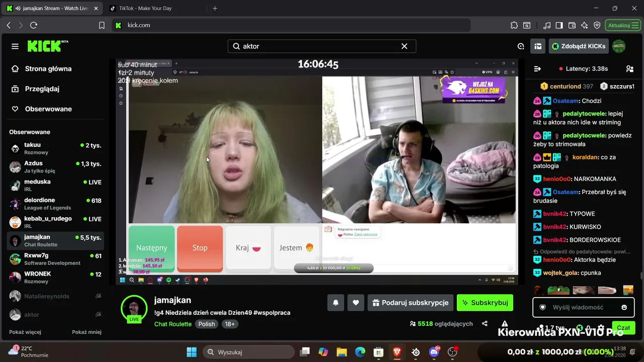
Task: Open the Rxww7g channel in followed list
Action: (55, 259)
